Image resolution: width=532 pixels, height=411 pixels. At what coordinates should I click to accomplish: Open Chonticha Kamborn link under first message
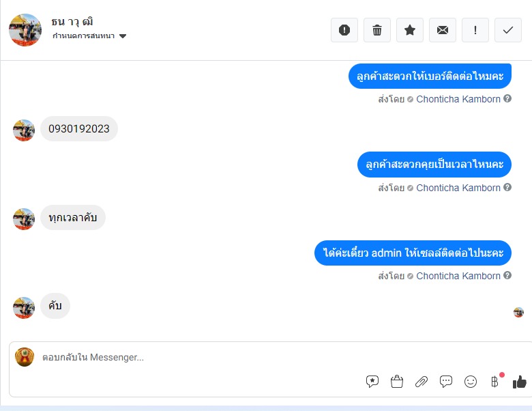458,99
